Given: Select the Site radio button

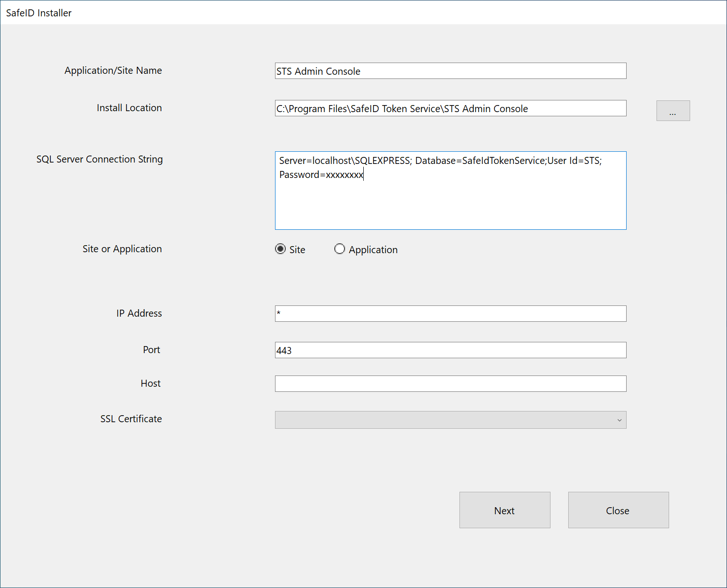Looking at the screenshot, I should [281, 249].
